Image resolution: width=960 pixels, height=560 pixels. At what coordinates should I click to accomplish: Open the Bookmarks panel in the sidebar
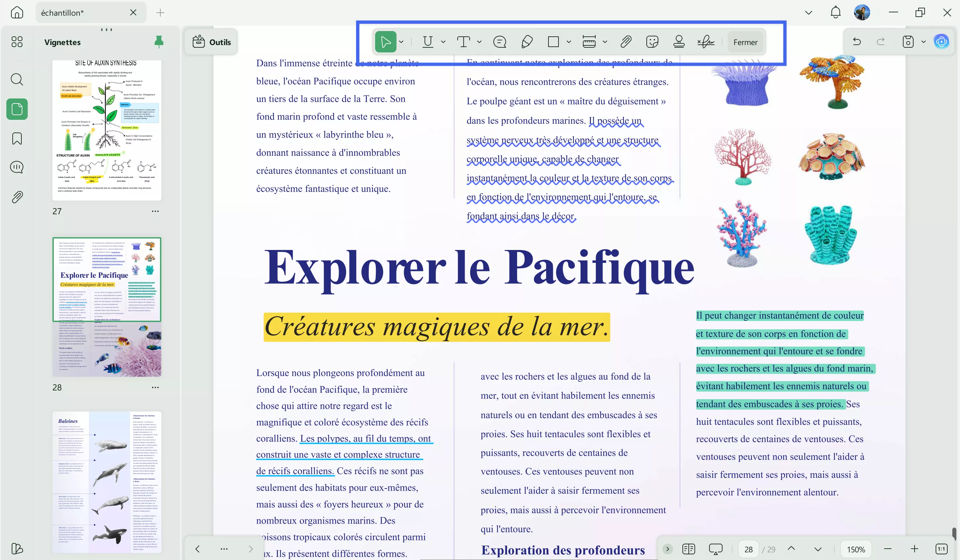[x=17, y=138]
